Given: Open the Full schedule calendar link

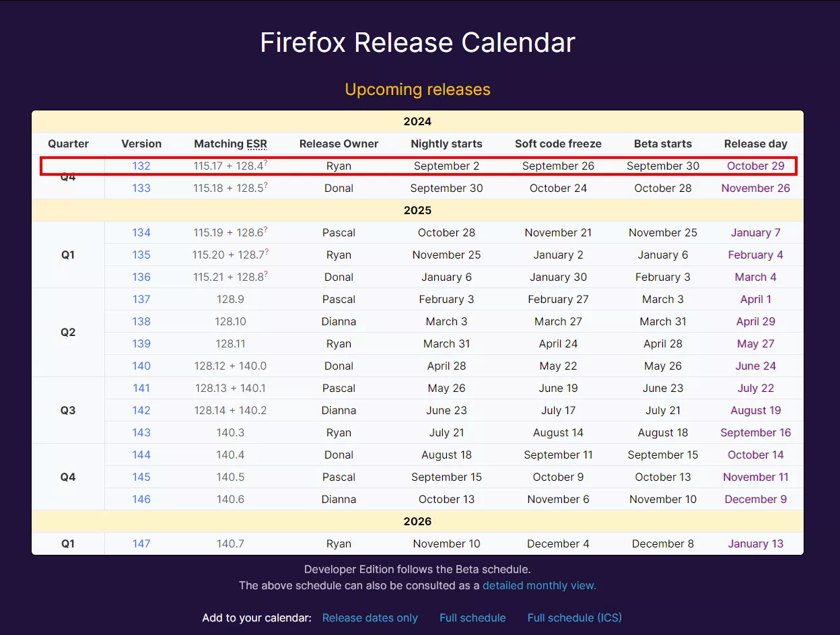Looking at the screenshot, I should click(x=473, y=617).
